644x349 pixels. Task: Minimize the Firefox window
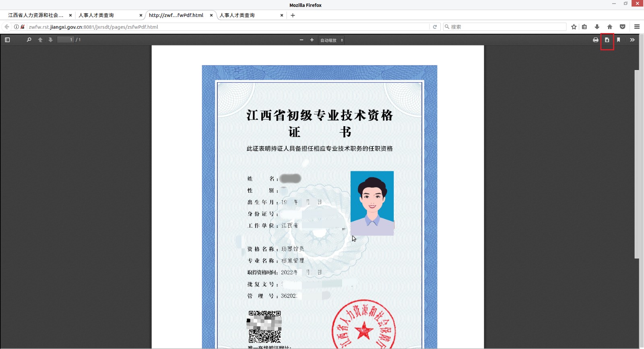click(614, 4)
